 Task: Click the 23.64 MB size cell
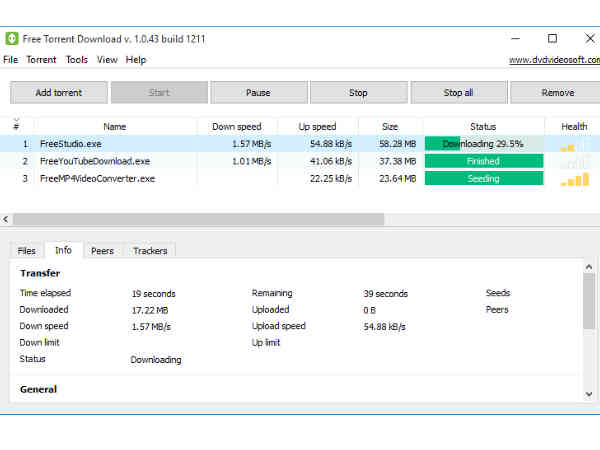click(397, 178)
